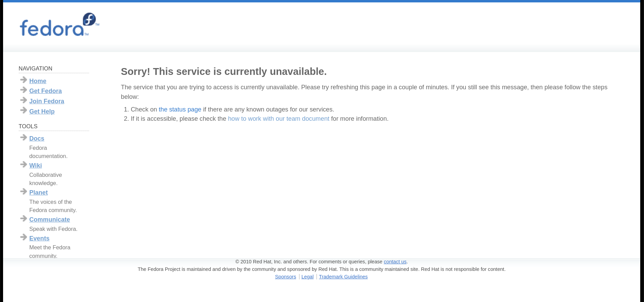Open the Events tools link

(39, 238)
